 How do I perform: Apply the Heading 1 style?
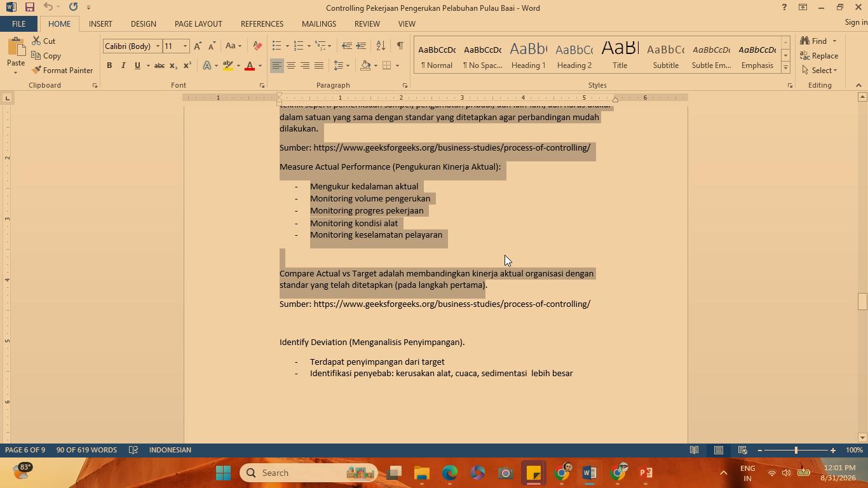[528, 55]
